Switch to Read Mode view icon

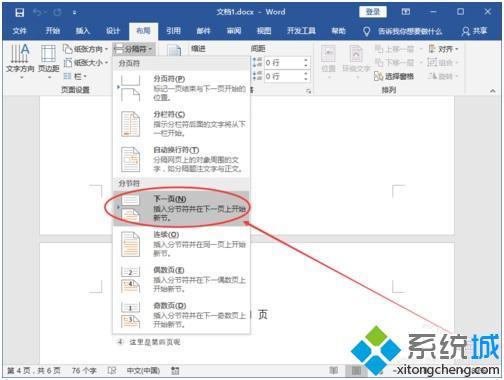(x=334, y=370)
